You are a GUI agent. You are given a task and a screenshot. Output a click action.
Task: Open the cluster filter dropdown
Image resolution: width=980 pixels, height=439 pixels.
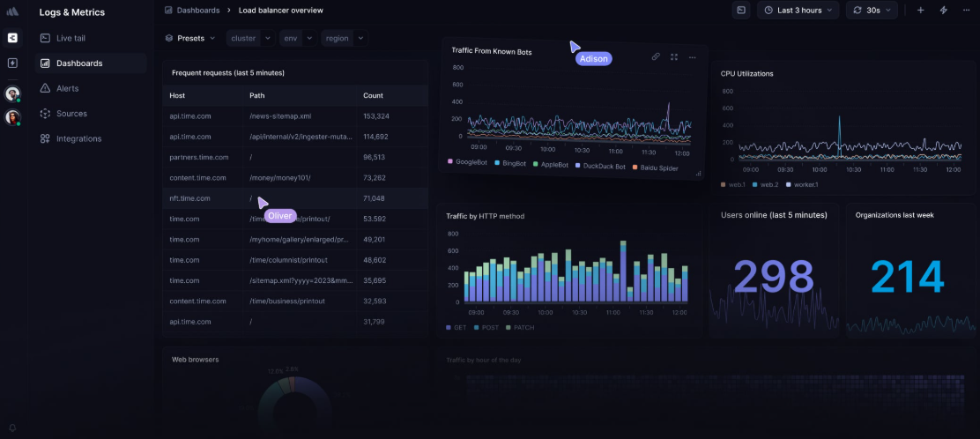point(250,38)
